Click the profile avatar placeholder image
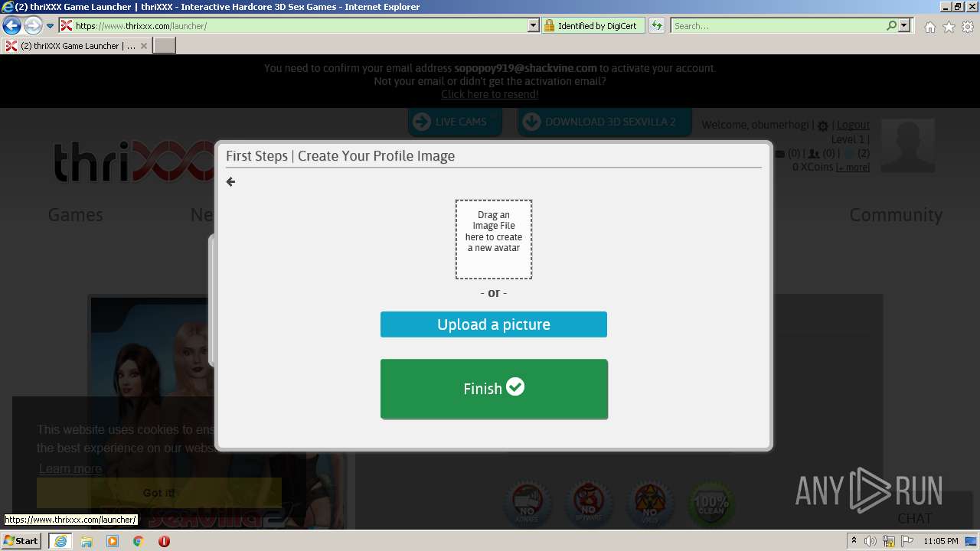Image resolution: width=980 pixels, height=551 pixels. click(x=907, y=145)
